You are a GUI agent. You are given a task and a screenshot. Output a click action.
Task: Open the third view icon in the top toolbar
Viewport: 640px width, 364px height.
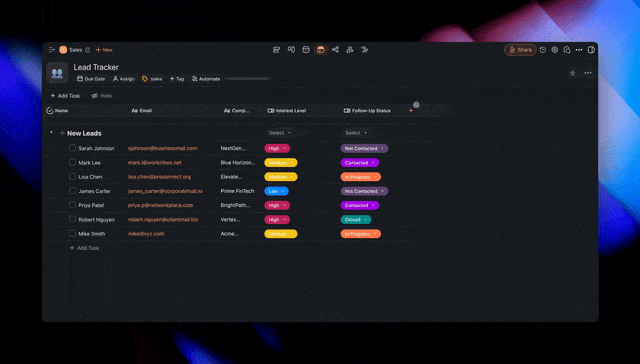[x=306, y=50]
